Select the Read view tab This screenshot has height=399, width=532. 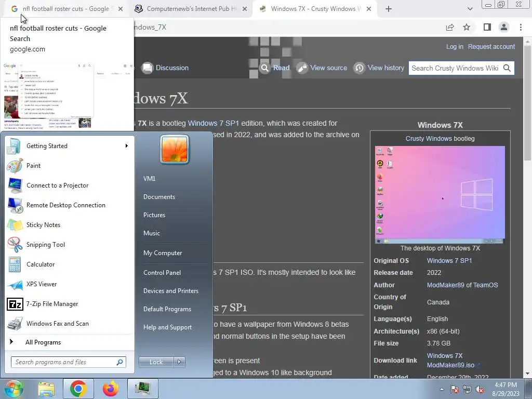click(x=275, y=68)
